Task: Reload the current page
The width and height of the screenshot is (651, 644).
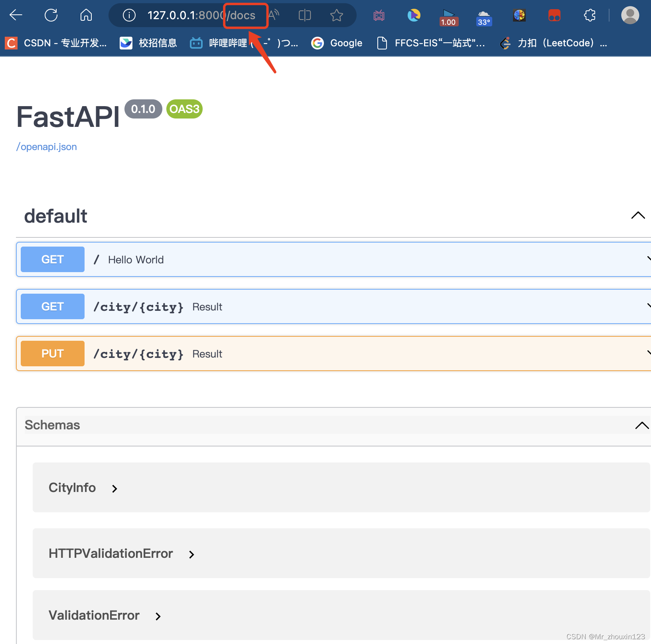Action: (x=51, y=15)
